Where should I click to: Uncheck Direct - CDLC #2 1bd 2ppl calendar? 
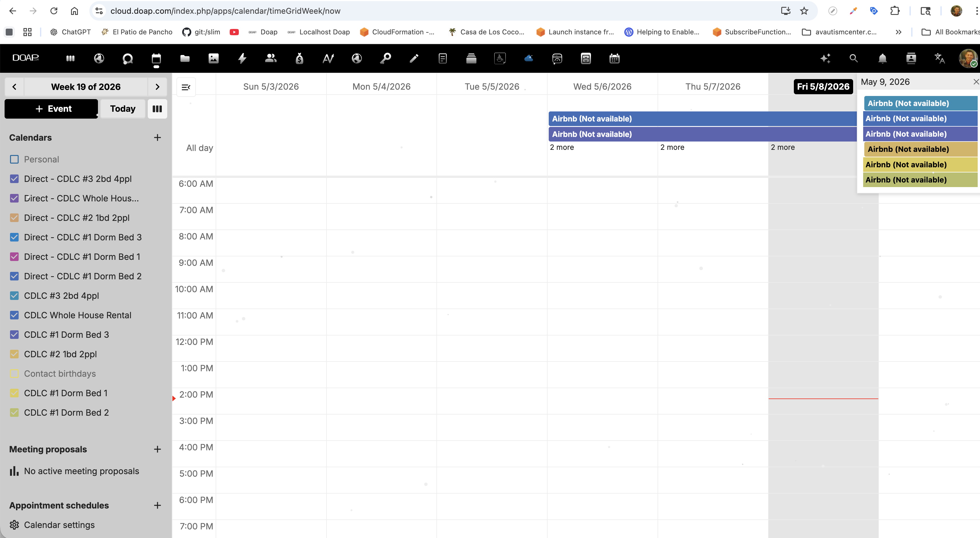pyautogui.click(x=14, y=218)
